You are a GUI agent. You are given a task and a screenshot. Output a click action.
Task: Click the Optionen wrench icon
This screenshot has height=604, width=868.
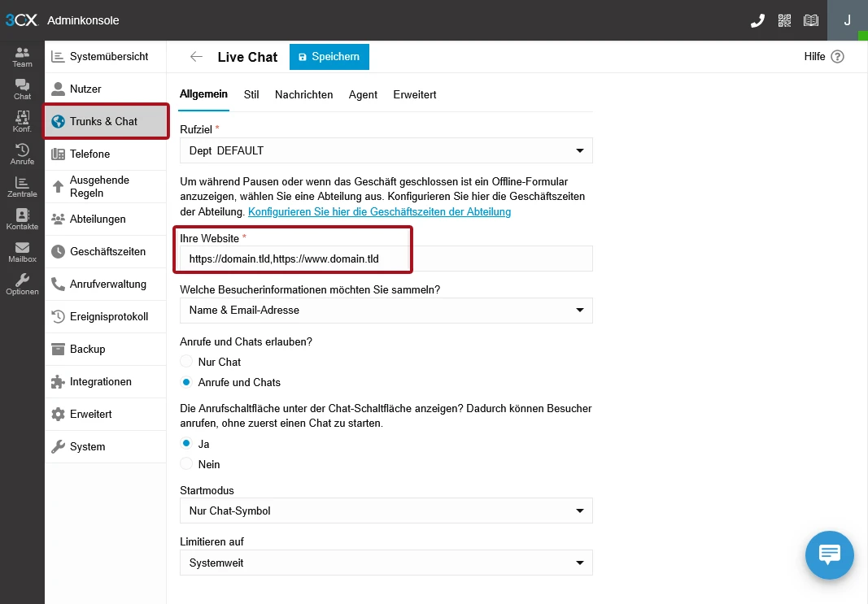[x=22, y=284]
